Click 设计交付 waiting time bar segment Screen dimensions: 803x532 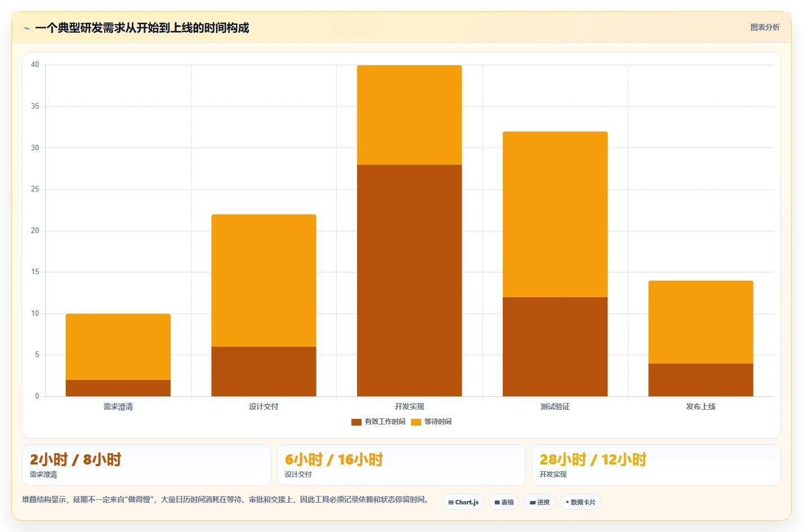click(x=264, y=280)
